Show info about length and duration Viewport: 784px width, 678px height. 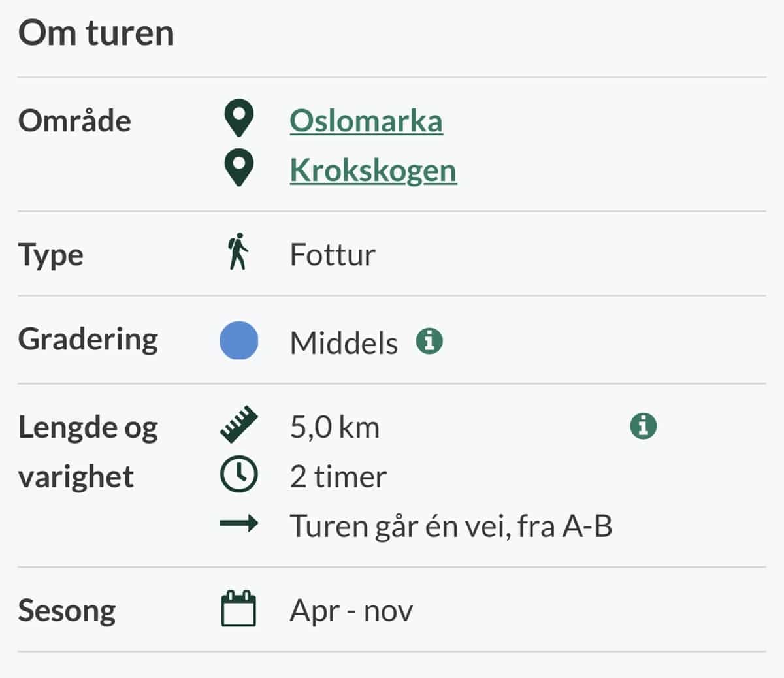[644, 426]
